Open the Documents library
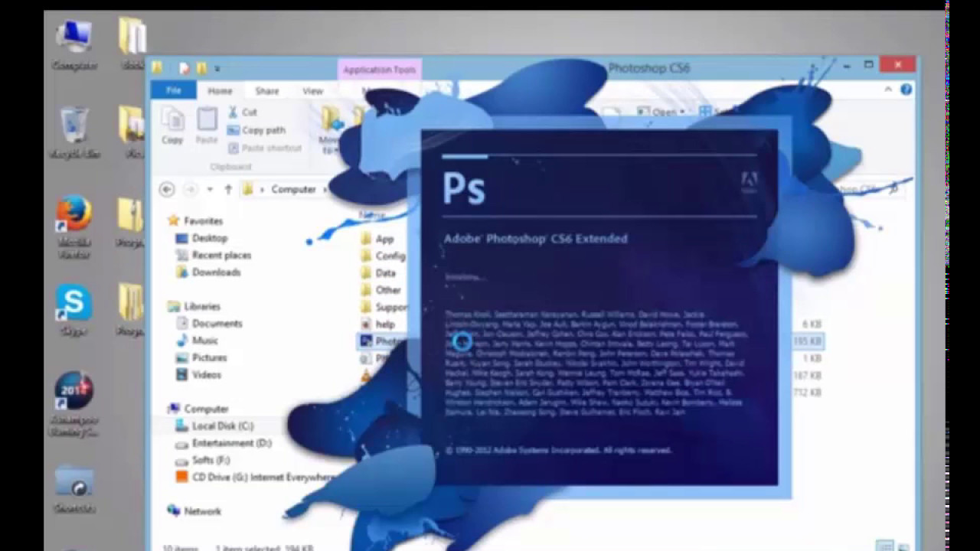 [209, 323]
